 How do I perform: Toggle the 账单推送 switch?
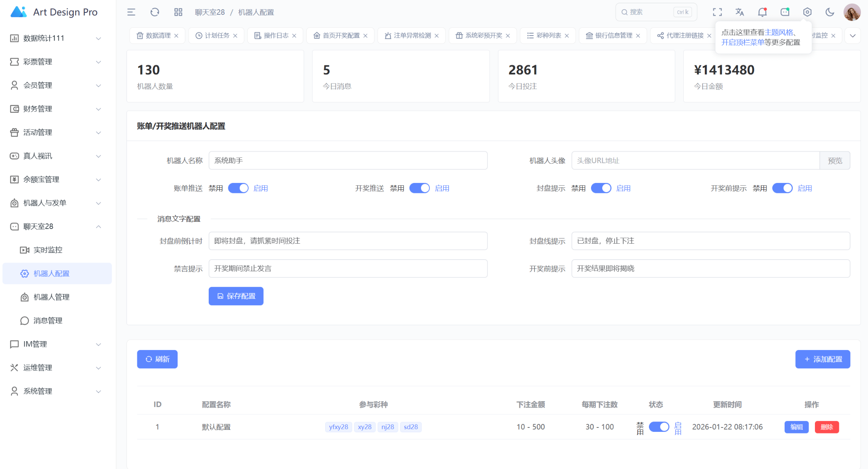click(x=238, y=188)
